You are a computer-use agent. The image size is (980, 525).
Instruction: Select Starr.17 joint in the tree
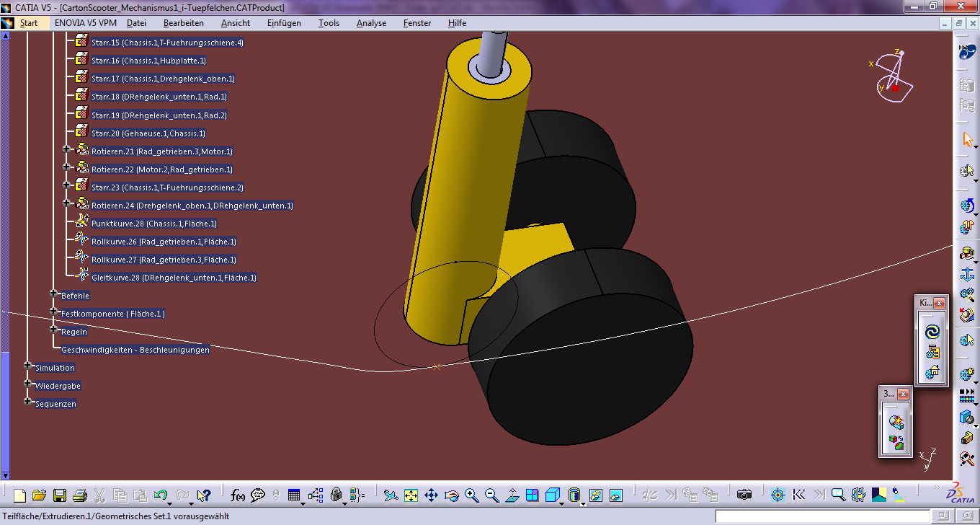pyautogui.click(x=163, y=79)
